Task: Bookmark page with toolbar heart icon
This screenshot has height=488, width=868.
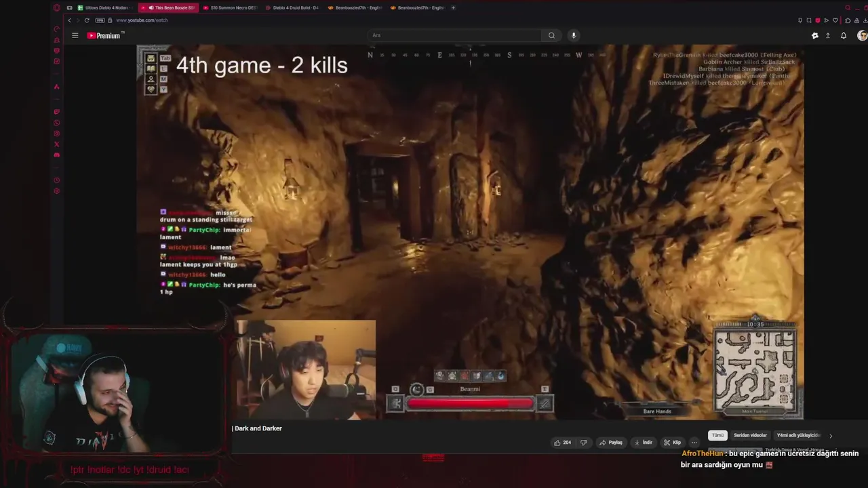Action: 835,20
